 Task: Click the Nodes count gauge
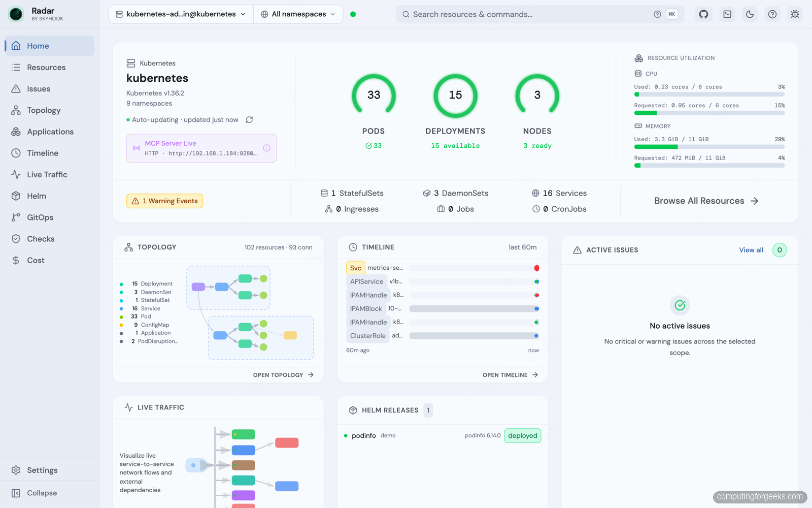pos(537,96)
